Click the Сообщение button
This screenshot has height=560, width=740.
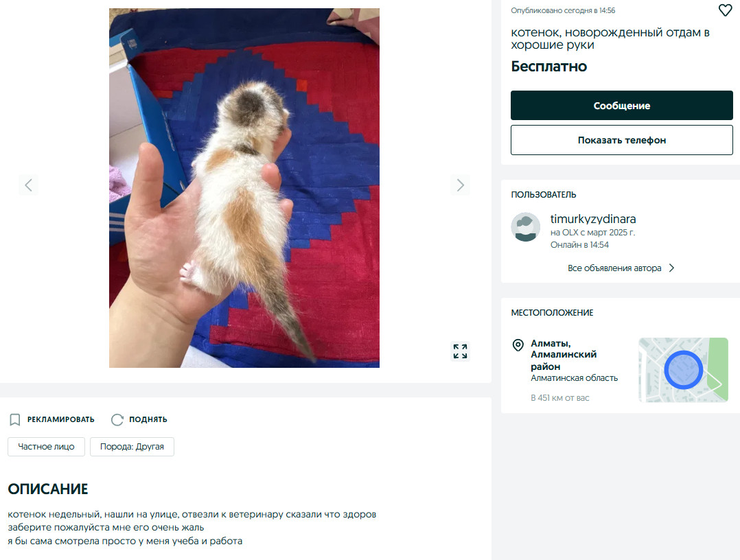click(621, 106)
